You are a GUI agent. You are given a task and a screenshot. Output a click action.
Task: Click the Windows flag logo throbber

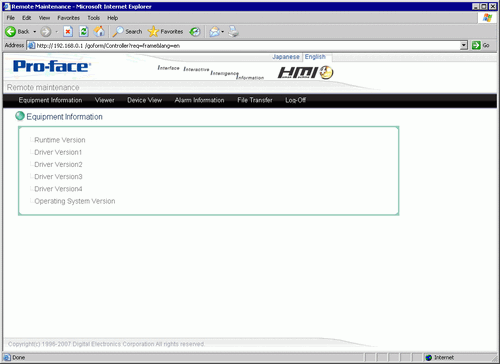(x=487, y=18)
